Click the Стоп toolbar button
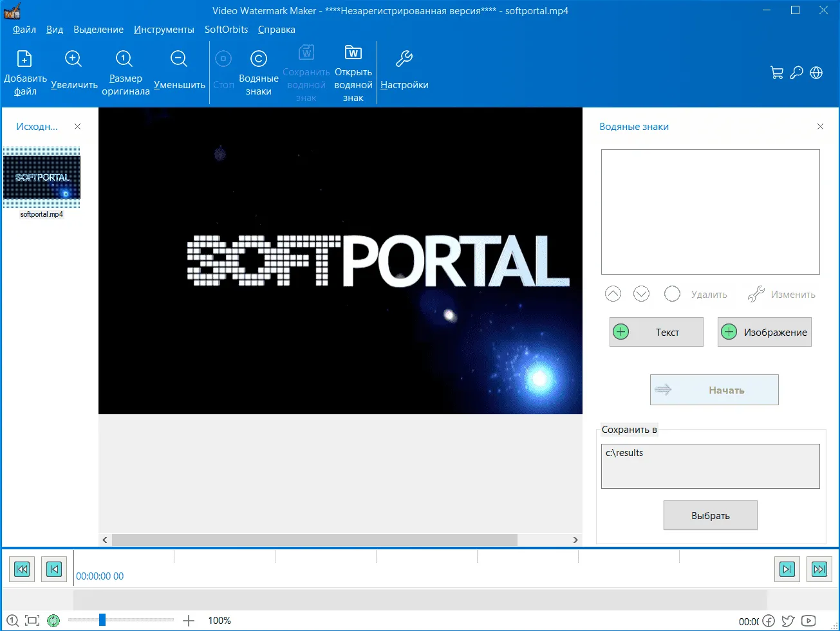Image resolution: width=840 pixels, height=631 pixels. tap(223, 70)
